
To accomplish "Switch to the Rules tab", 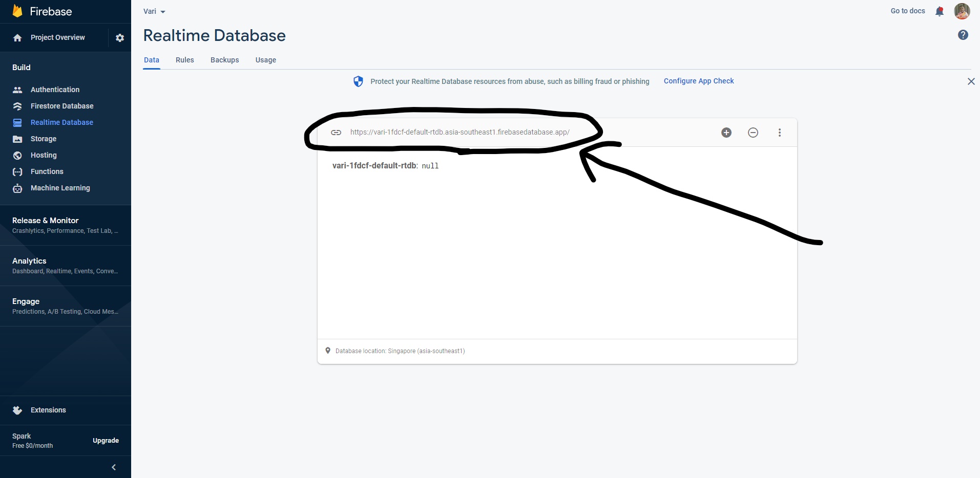I will 185,60.
